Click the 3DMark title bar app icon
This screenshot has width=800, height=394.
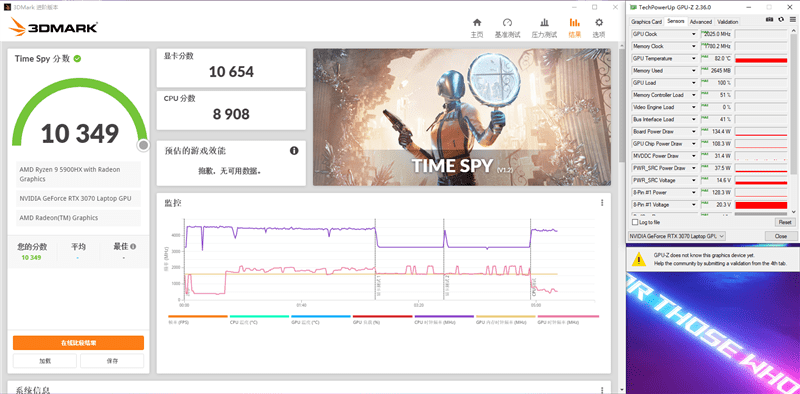(7, 7)
